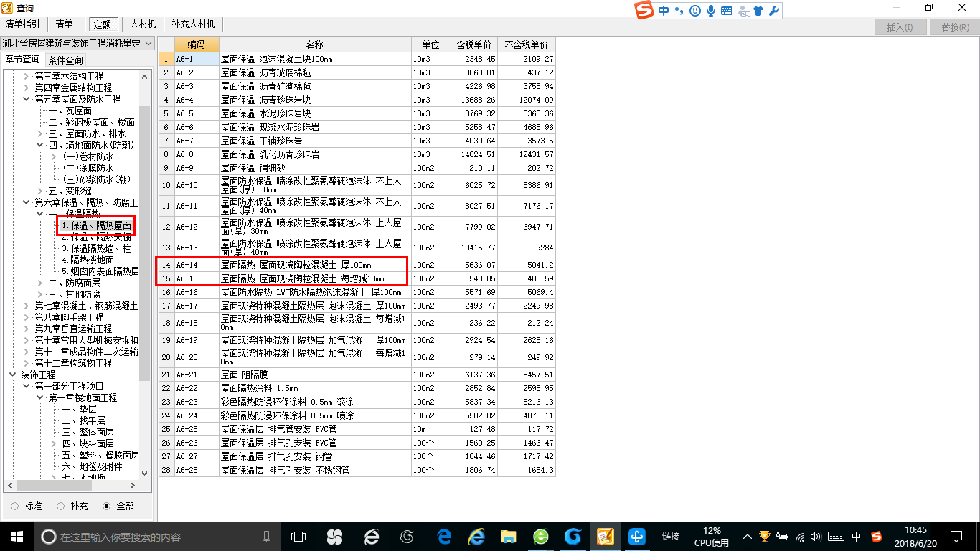980x551 pixels.
Task: Click the tree panel vertical scrollbar
Action: coord(145,244)
